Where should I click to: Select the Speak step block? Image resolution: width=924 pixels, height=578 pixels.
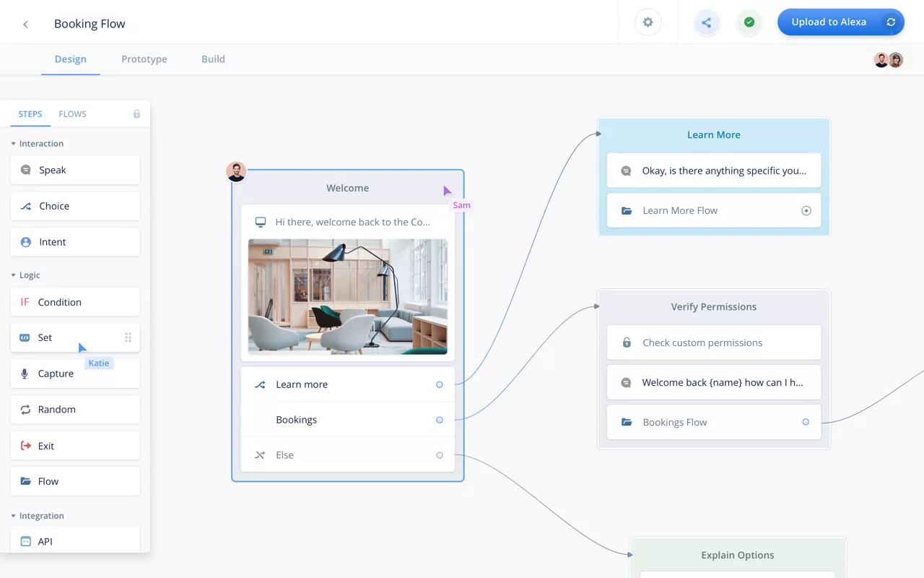tap(75, 171)
